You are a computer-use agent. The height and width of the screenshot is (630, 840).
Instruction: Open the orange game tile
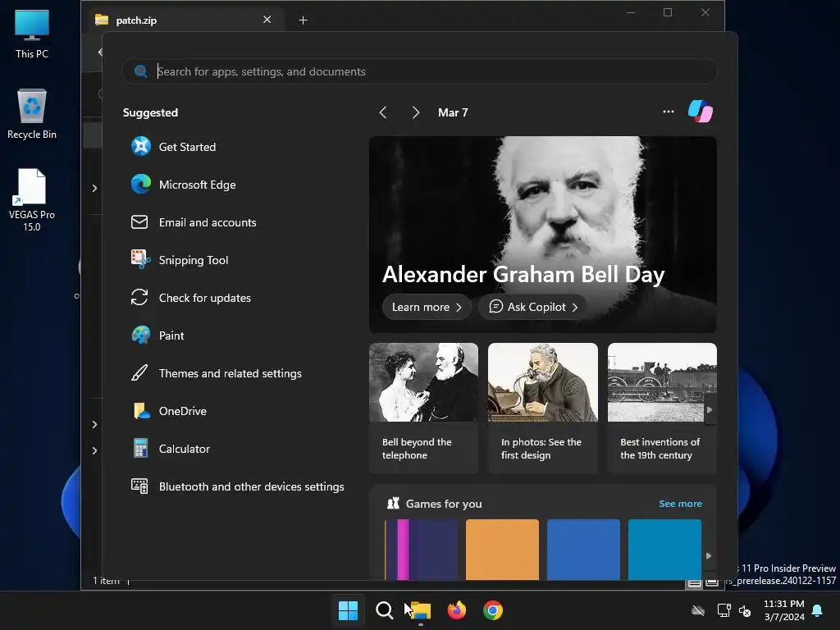pyautogui.click(x=502, y=549)
